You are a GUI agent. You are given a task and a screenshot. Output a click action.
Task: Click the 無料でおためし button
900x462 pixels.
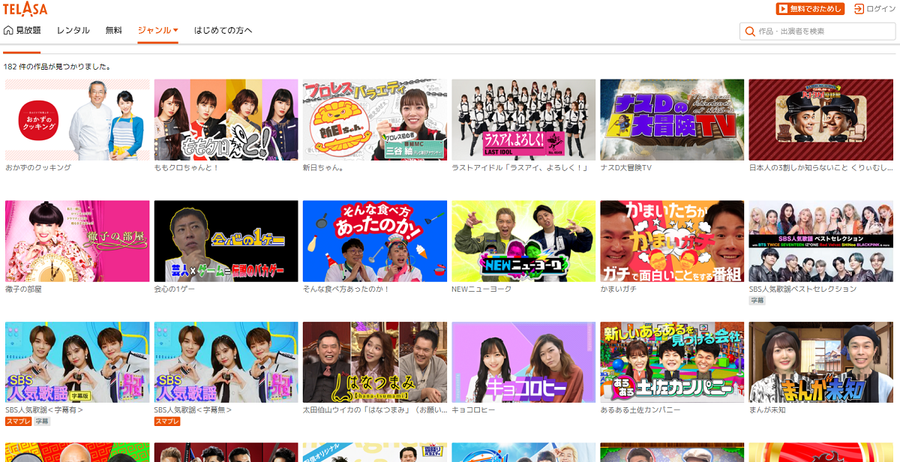[x=810, y=9]
